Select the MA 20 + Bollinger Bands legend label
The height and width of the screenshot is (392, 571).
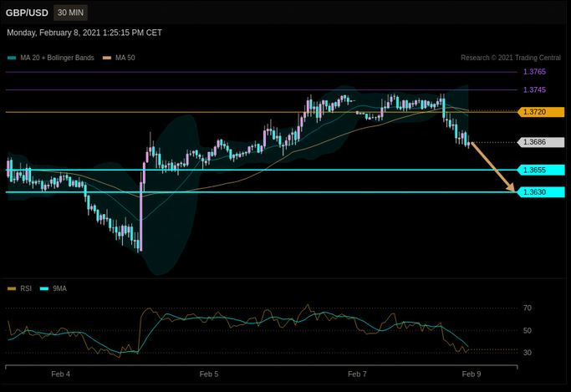[x=57, y=58]
